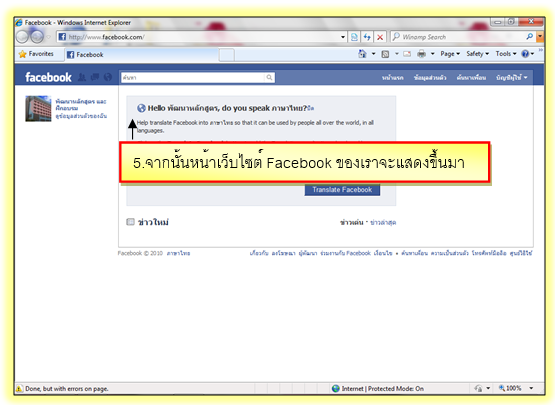Click the ภาษาไทย language link in footer

(178, 253)
